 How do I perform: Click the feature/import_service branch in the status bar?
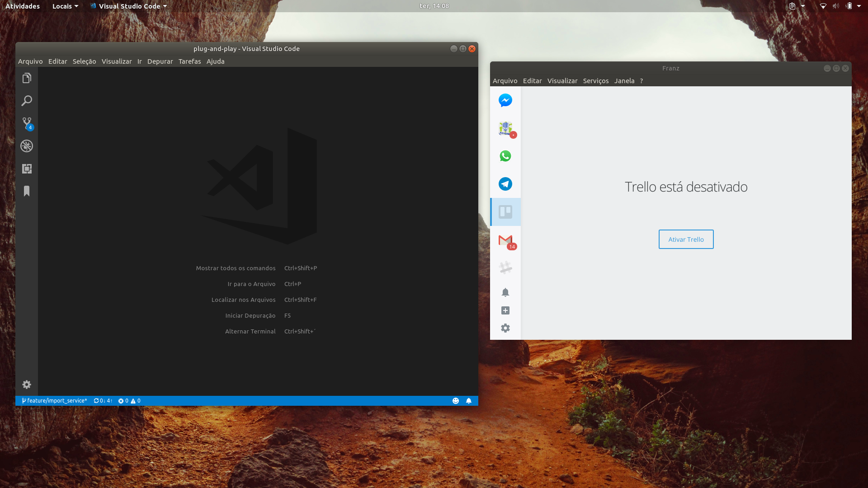54,401
